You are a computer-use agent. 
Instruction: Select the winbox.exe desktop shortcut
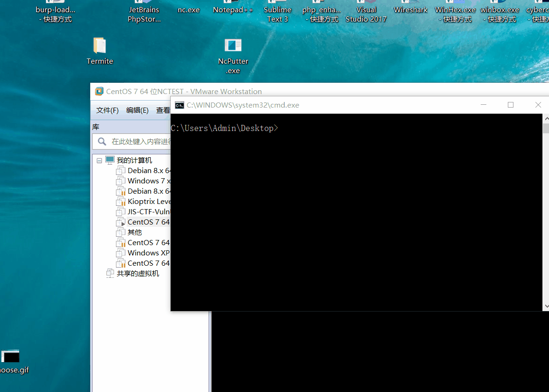click(x=499, y=14)
